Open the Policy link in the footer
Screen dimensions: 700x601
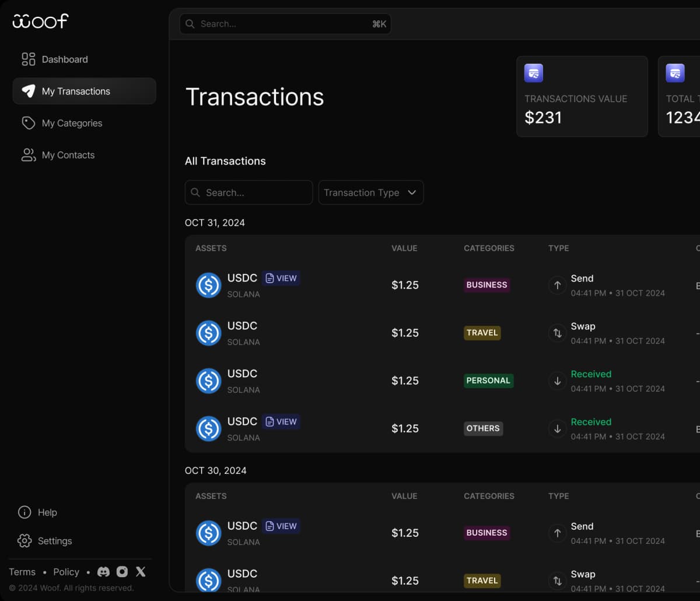66,572
